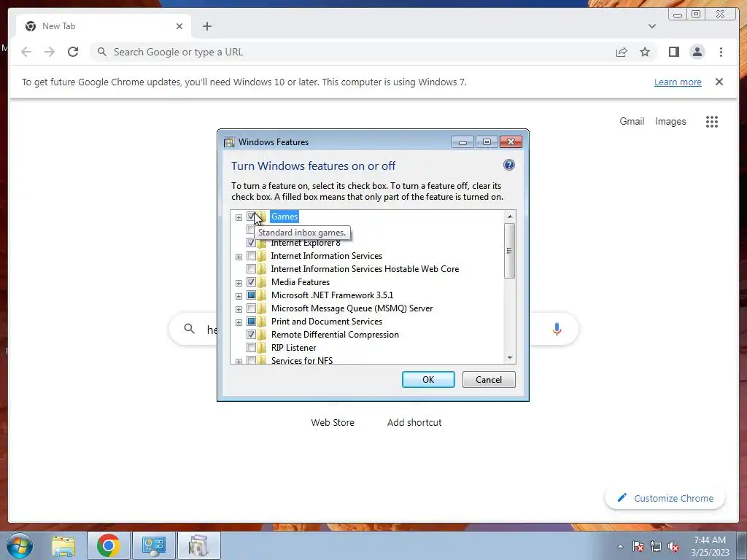Close the New Tab tab
This screenshot has width=747, height=560.
pyautogui.click(x=179, y=26)
